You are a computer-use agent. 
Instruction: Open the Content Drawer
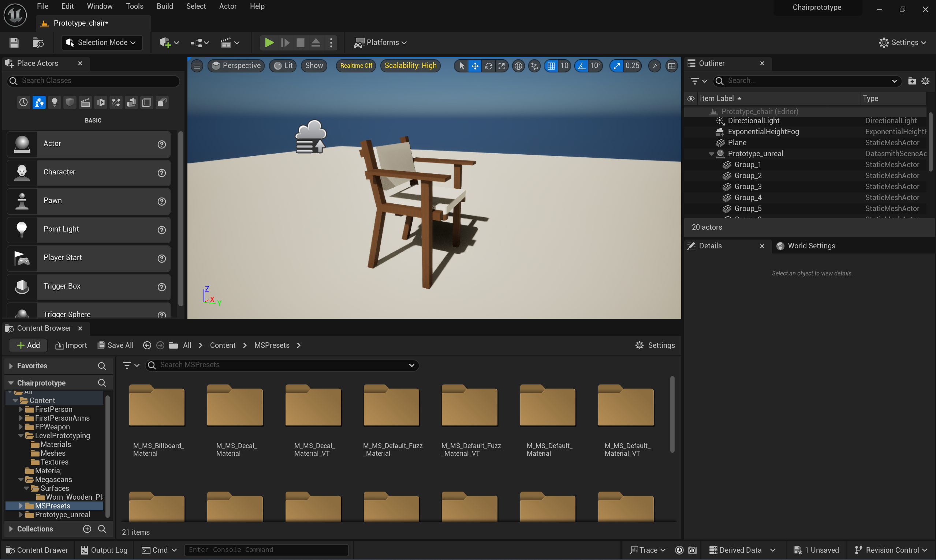37,550
